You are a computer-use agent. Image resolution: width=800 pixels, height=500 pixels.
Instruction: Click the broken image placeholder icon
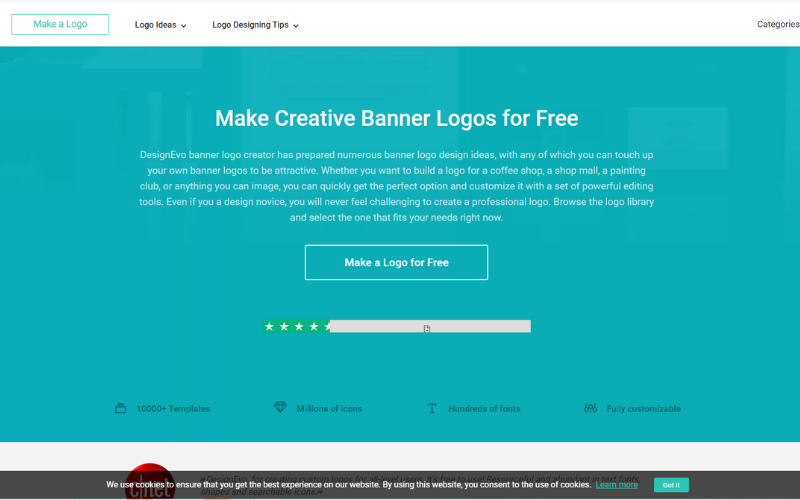click(x=427, y=329)
